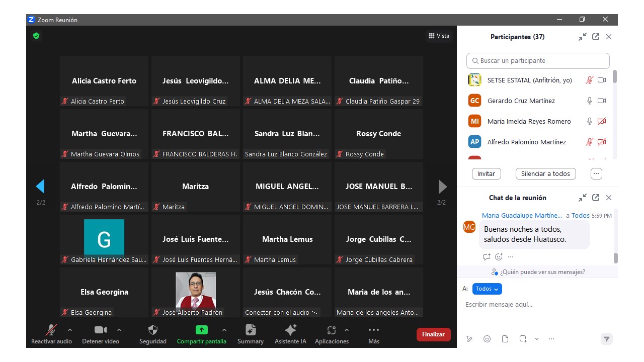Expand the Vista layout menu
644x362 pixels.
click(439, 36)
